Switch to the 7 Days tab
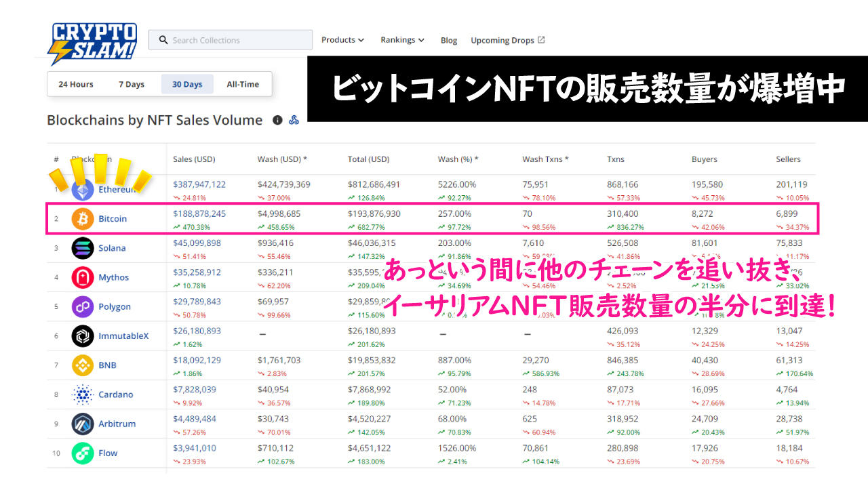868x488 pixels. (x=132, y=85)
